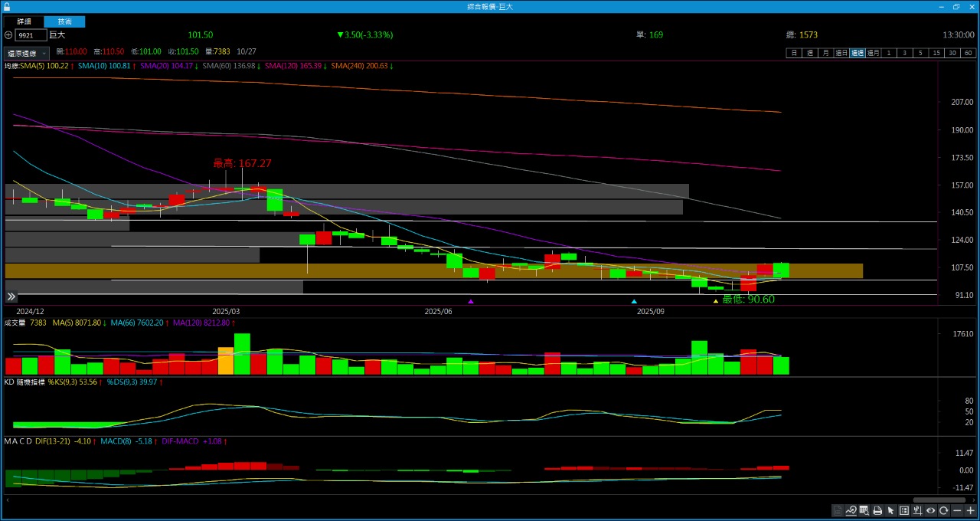Print the chart with printer icon

tap(877, 510)
